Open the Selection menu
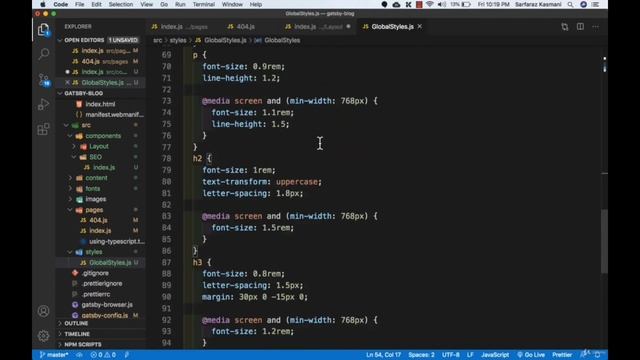 pyautogui.click(x=121, y=4)
